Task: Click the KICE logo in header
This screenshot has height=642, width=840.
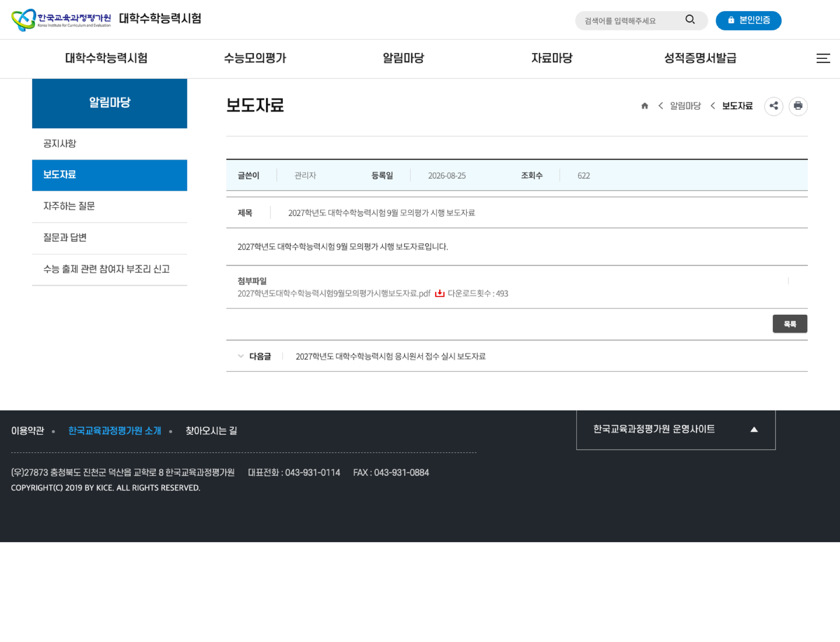Action: (61, 20)
